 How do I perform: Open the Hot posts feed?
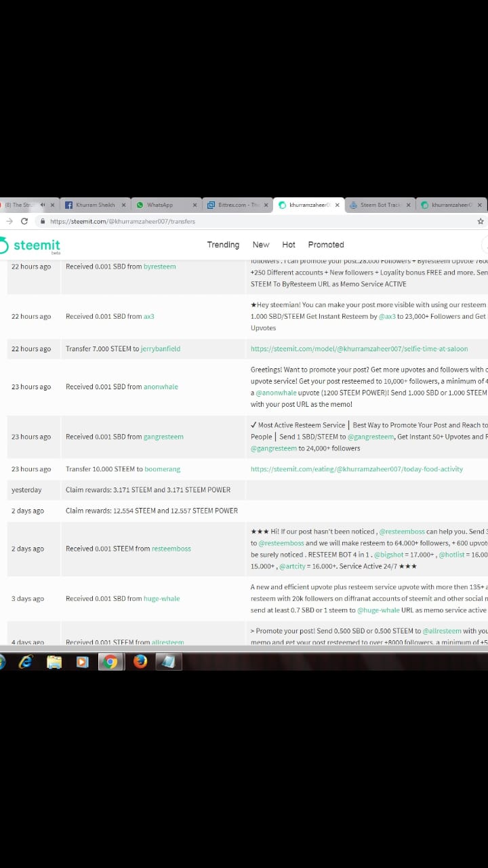[x=289, y=245]
